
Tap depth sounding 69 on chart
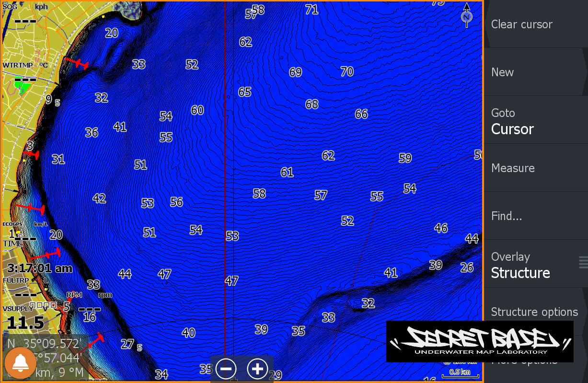(295, 72)
